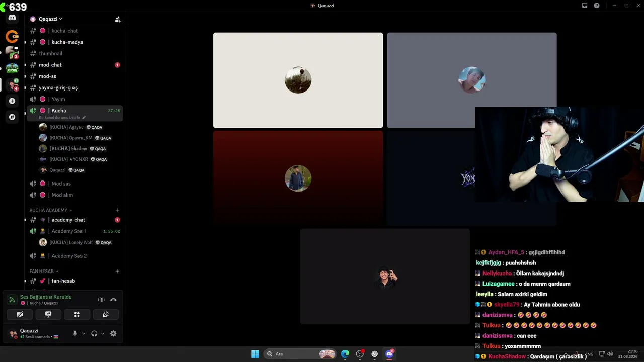Collapse the KUCHA ACADEMY category

tap(50, 210)
